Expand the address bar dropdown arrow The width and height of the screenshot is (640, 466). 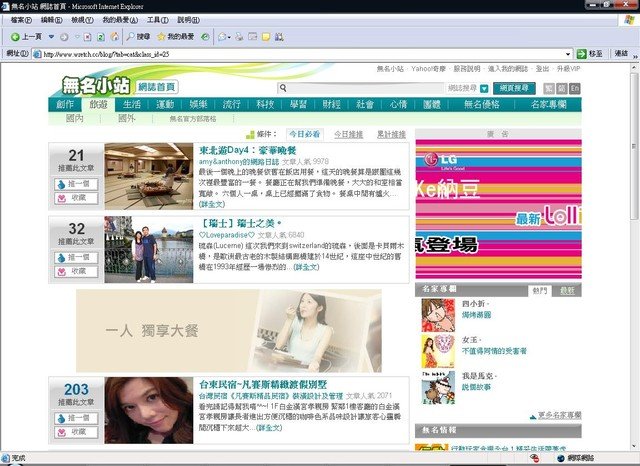[568, 54]
